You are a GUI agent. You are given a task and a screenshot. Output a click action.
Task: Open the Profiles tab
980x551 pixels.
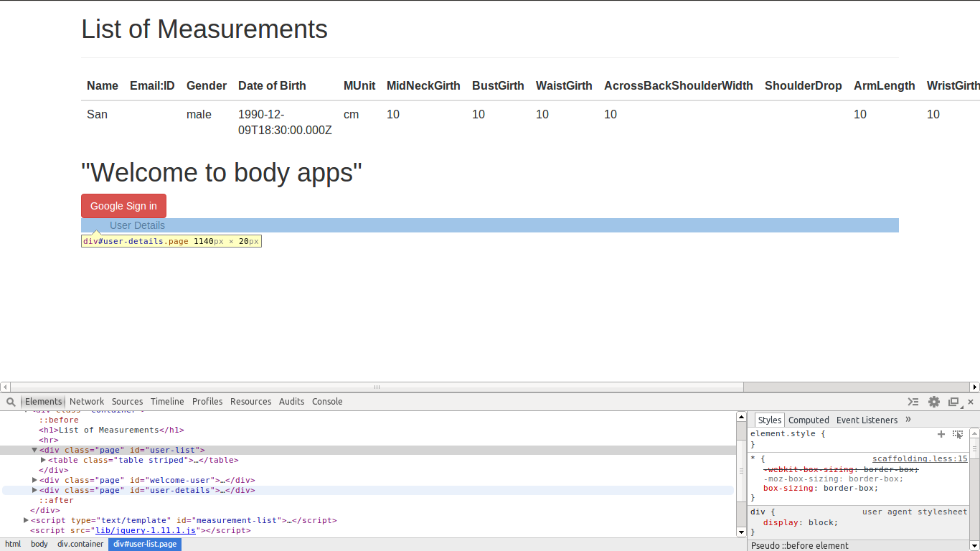pos(207,402)
